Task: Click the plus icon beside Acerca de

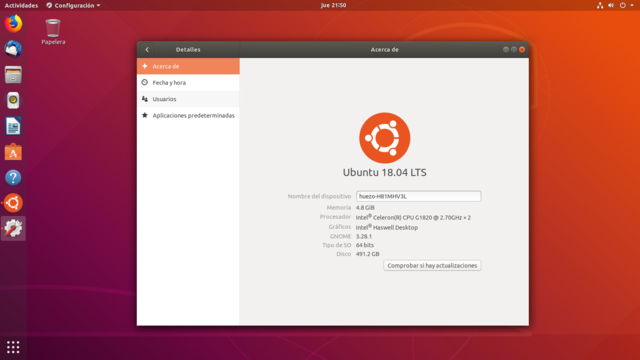Action: 144,66
